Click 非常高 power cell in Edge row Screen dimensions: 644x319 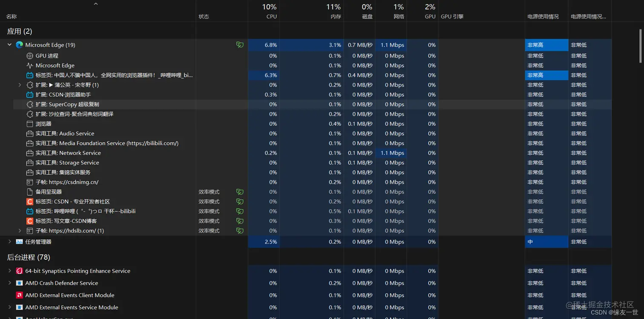tap(546, 45)
